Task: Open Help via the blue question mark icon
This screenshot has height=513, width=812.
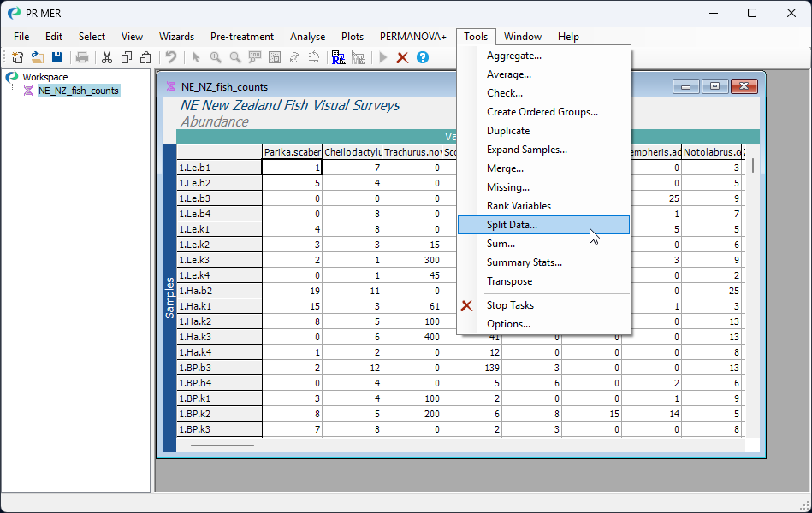Action: [x=421, y=57]
